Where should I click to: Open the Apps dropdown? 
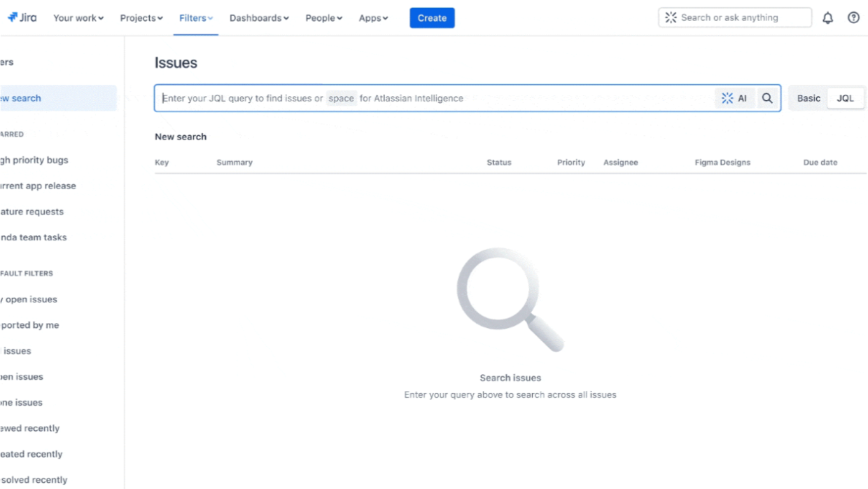coord(373,18)
